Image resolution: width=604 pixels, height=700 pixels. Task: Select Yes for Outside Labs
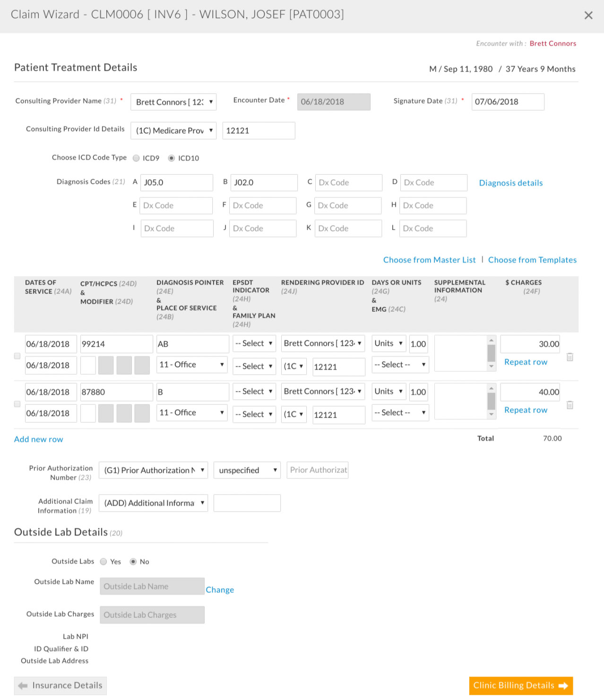(x=104, y=562)
